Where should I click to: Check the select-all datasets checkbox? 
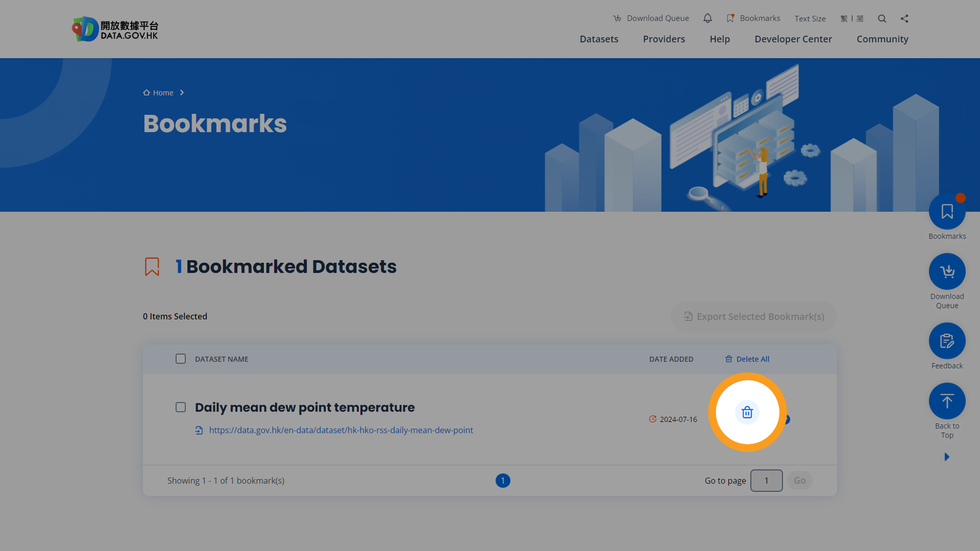click(181, 359)
